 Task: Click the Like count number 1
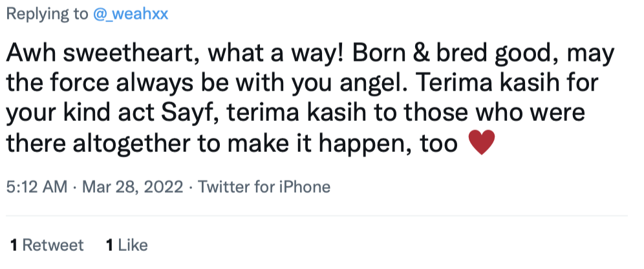(109, 245)
